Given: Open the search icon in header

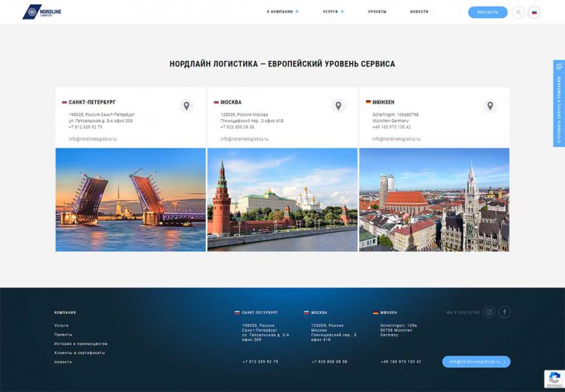Looking at the screenshot, I should [x=519, y=12].
